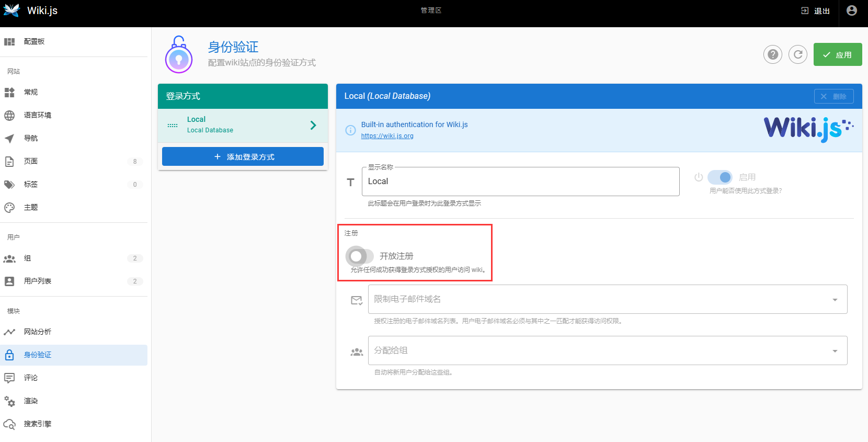868x442 pixels.
Task: Click the document icon for 页面
Action: 9,161
